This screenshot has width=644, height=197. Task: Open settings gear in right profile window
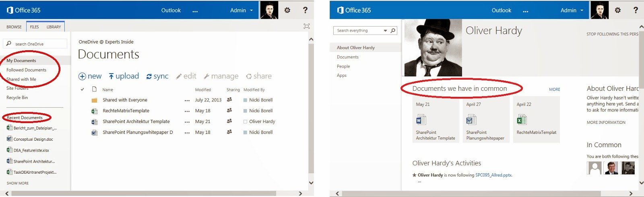pyautogui.click(x=618, y=10)
